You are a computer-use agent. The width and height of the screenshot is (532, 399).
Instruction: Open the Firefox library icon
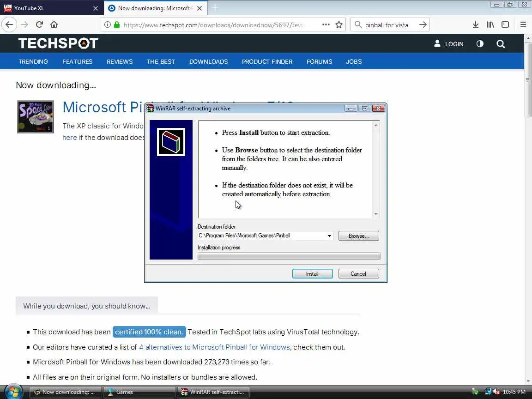490,24
